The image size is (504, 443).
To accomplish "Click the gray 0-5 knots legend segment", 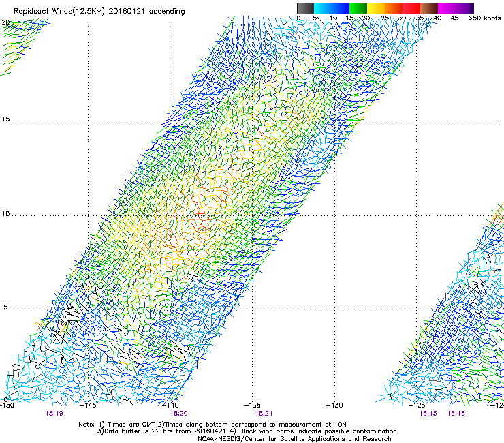I will pyautogui.click(x=305, y=8).
